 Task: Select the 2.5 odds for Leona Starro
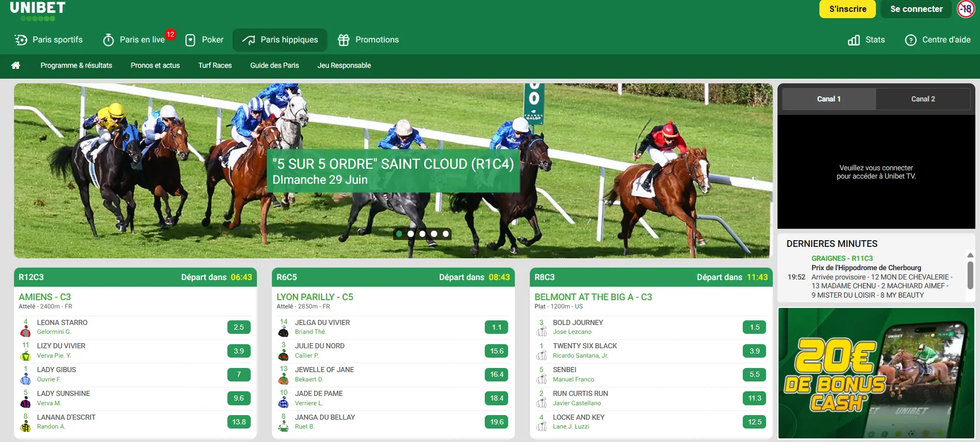239,327
